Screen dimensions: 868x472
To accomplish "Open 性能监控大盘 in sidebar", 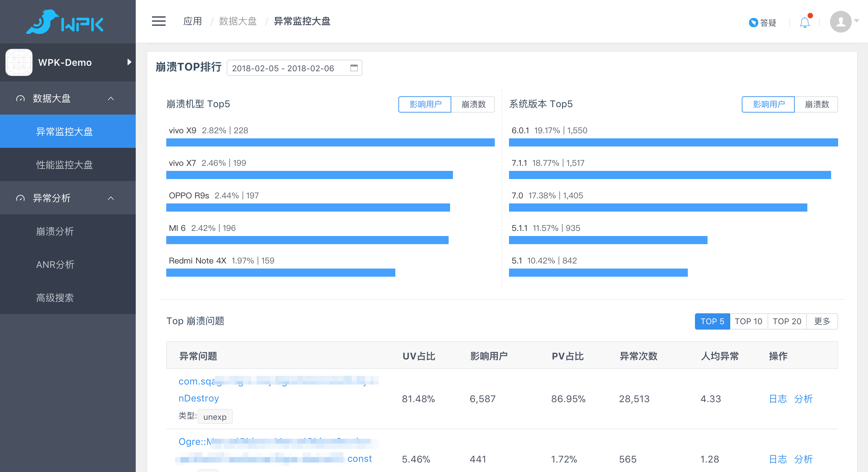I will tap(64, 165).
